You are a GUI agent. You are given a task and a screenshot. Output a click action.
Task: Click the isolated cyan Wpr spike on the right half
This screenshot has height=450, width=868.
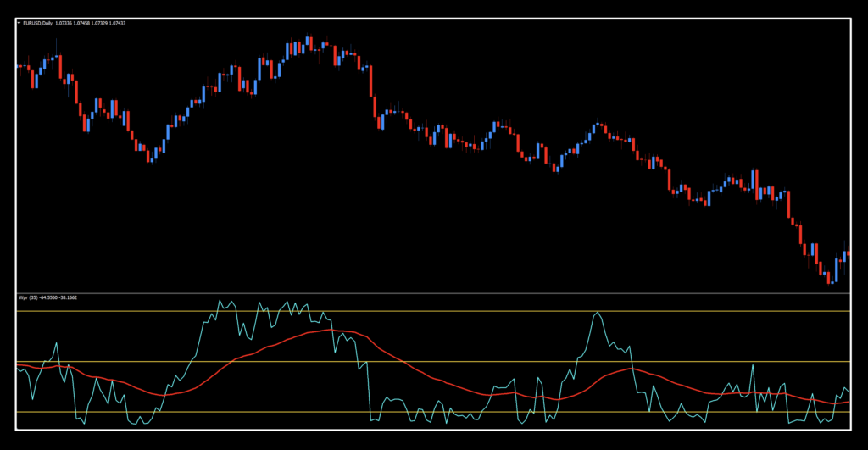point(598,315)
